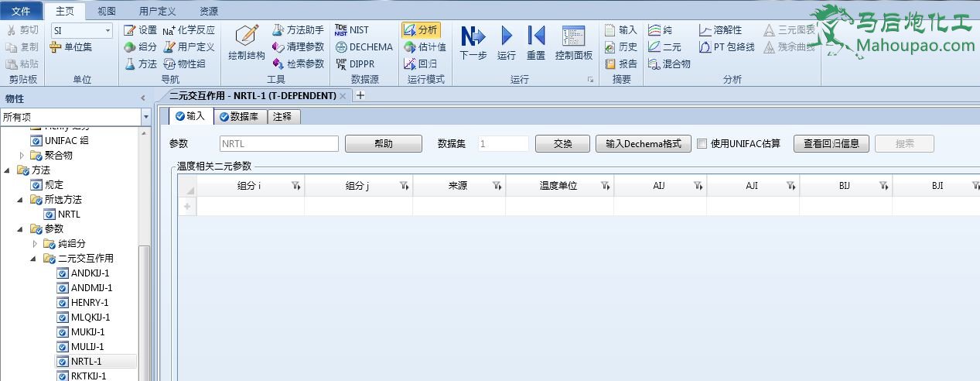Open the NIST data source
980x381 pixels.
352,30
